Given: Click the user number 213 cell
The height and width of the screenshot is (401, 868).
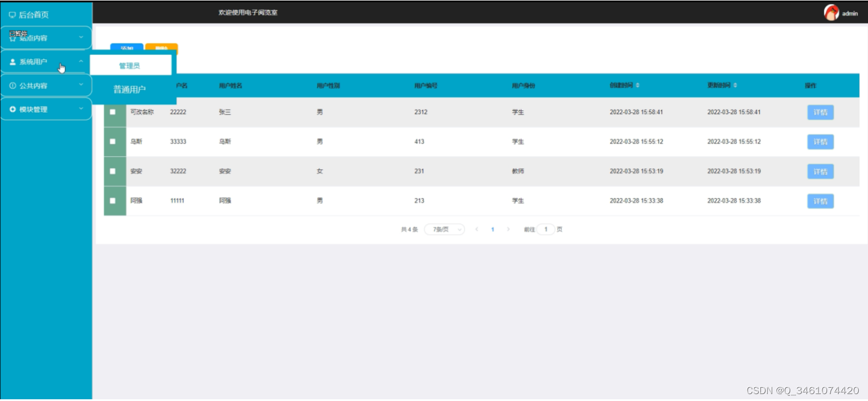Looking at the screenshot, I should click(x=419, y=200).
